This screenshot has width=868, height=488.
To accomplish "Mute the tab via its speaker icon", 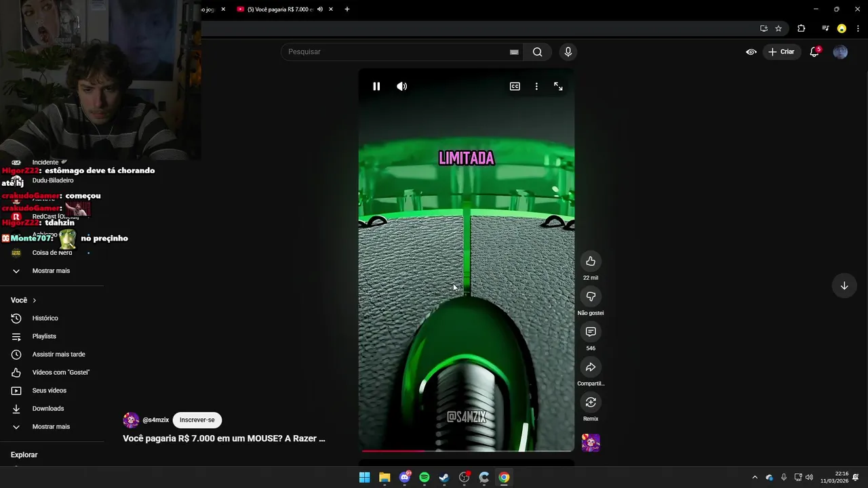I will [x=320, y=9].
